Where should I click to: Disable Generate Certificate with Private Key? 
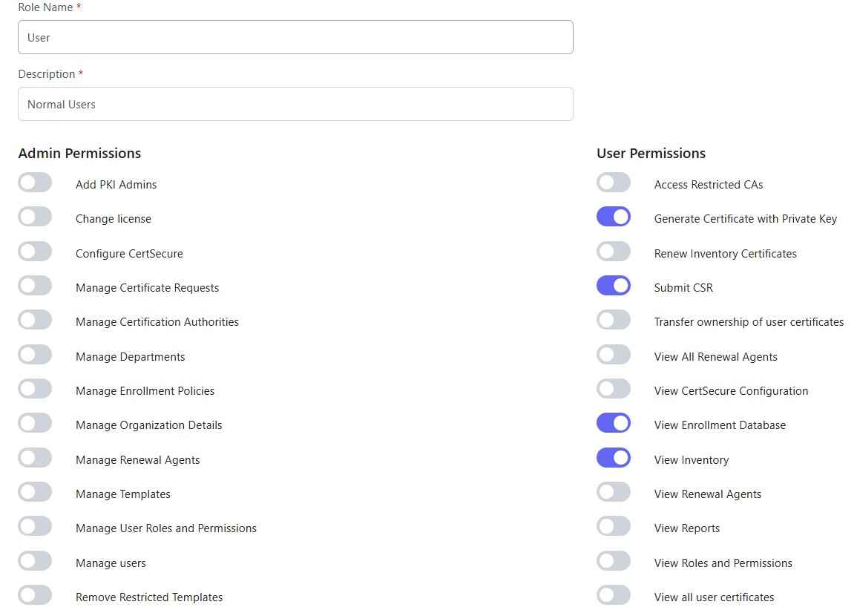(x=614, y=217)
